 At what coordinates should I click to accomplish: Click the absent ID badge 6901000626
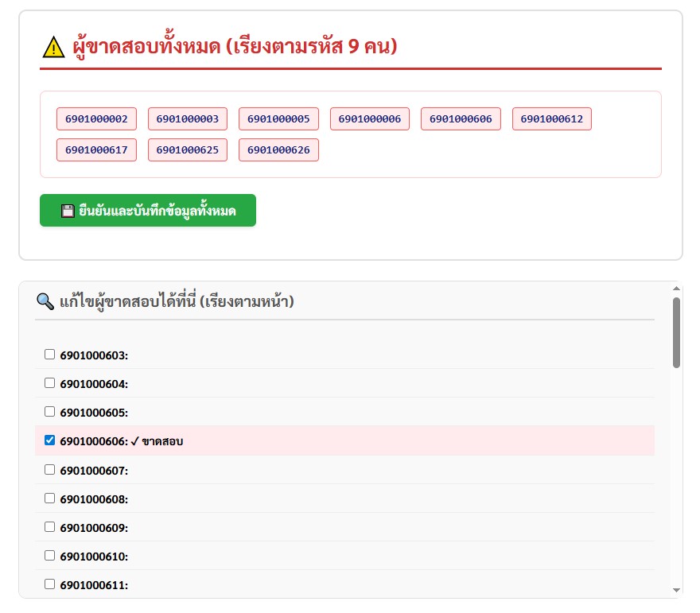point(278,149)
